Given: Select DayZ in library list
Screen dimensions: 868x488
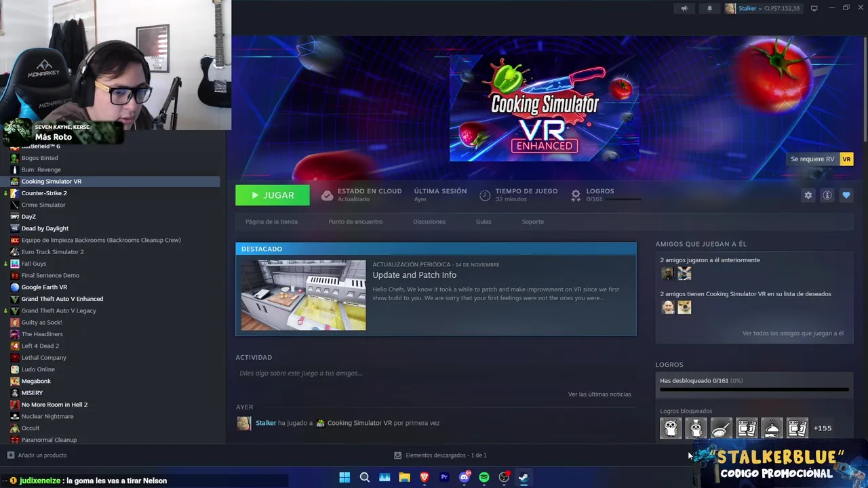Looking at the screenshot, I should 28,217.
